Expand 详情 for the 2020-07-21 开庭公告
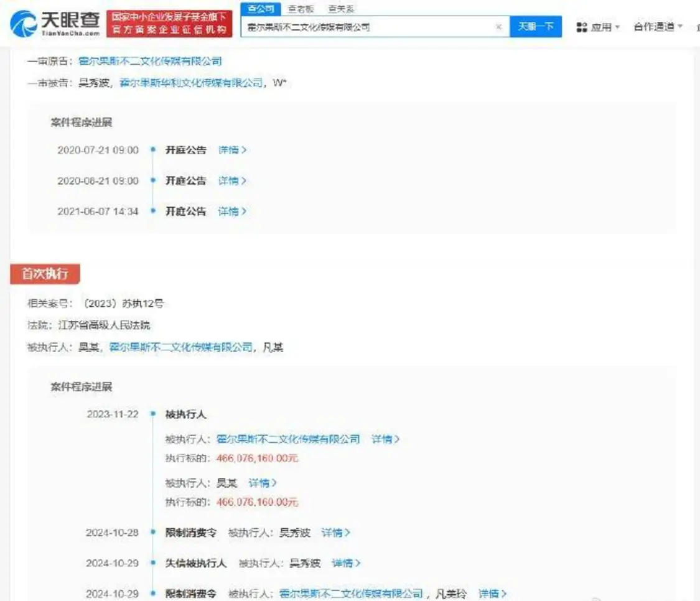The image size is (700, 601). pos(232,150)
